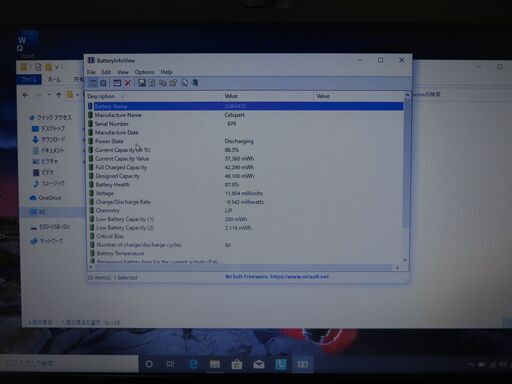Viewport: 512px width, 384px height.
Task: Click the battery log view toolbar icon
Action: (x=103, y=83)
